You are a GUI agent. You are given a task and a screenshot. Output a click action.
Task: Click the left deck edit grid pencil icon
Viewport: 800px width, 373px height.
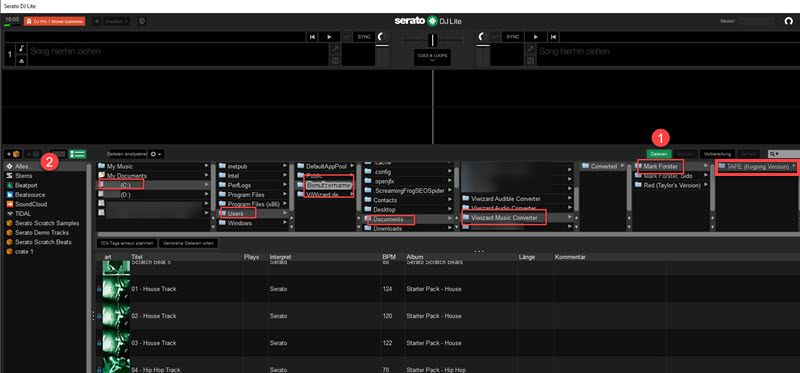[335, 49]
